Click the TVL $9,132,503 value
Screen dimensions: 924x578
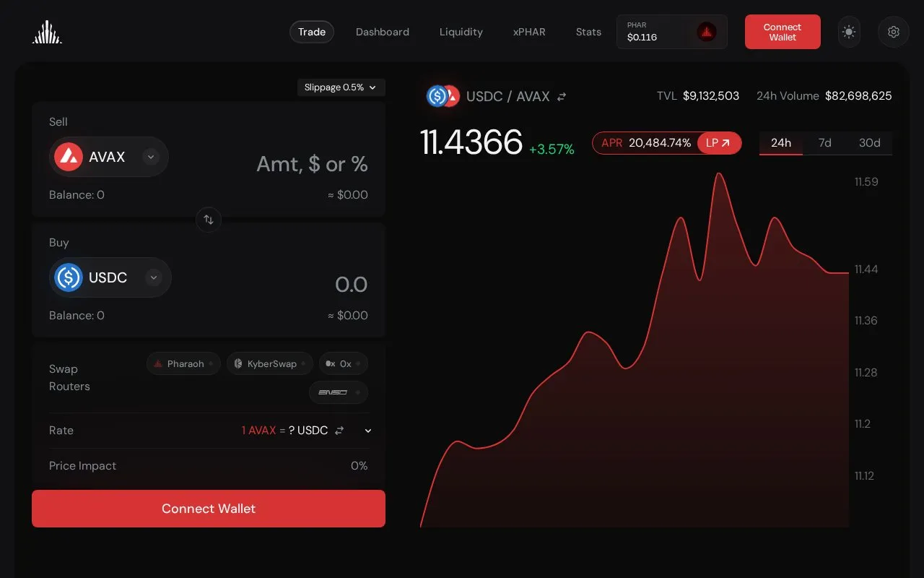click(x=711, y=96)
